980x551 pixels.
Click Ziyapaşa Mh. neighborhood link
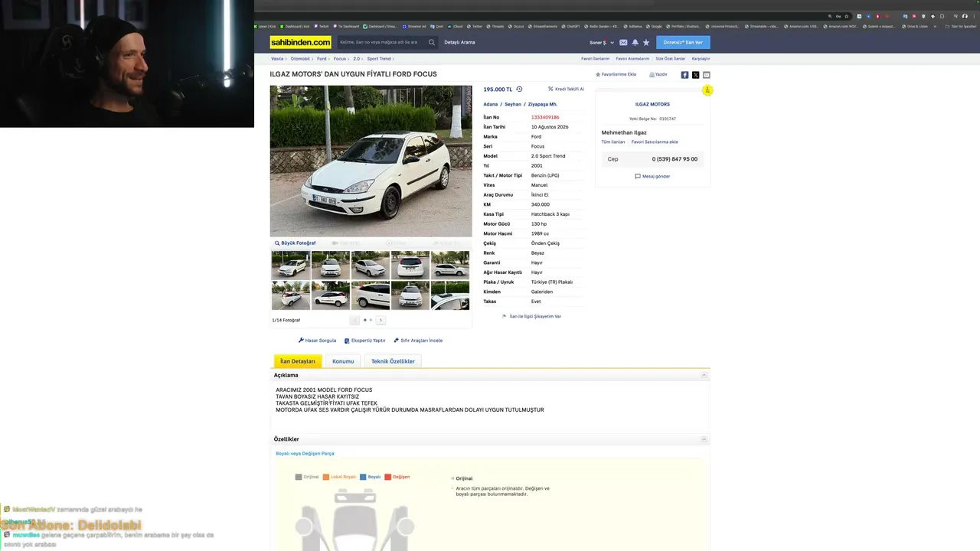pyautogui.click(x=543, y=104)
